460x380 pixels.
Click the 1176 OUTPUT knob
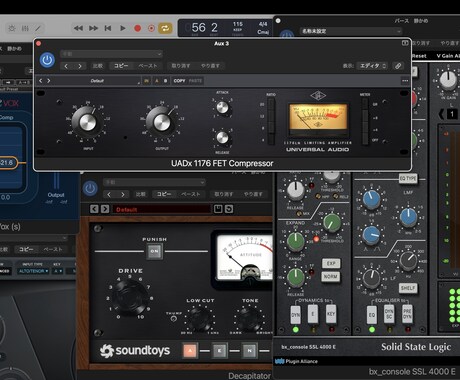tap(162, 122)
